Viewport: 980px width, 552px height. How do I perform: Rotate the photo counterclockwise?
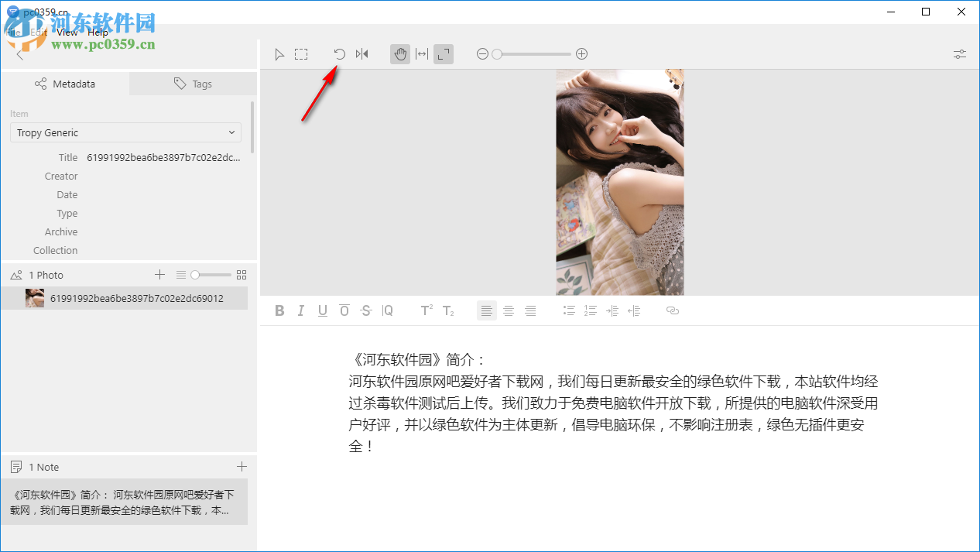click(339, 53)
